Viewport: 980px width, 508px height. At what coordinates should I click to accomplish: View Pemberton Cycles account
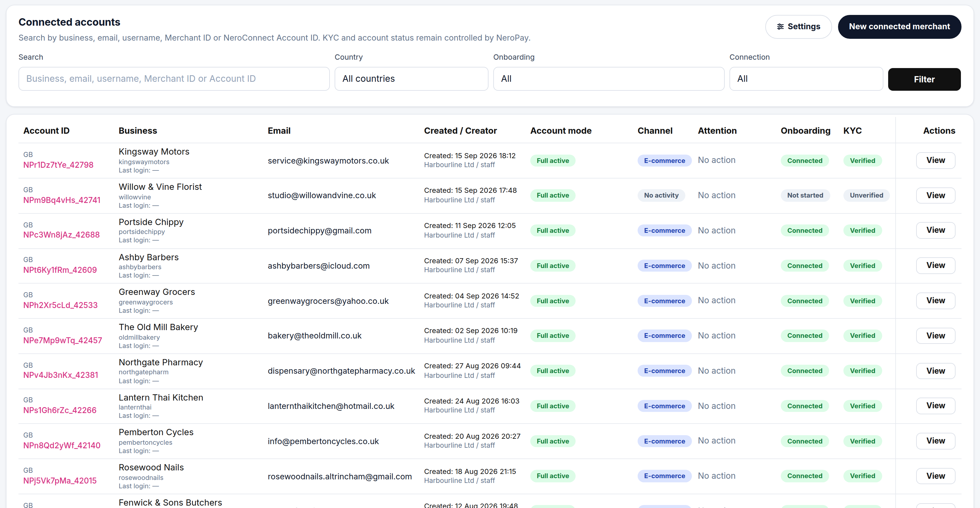point(936,441)
